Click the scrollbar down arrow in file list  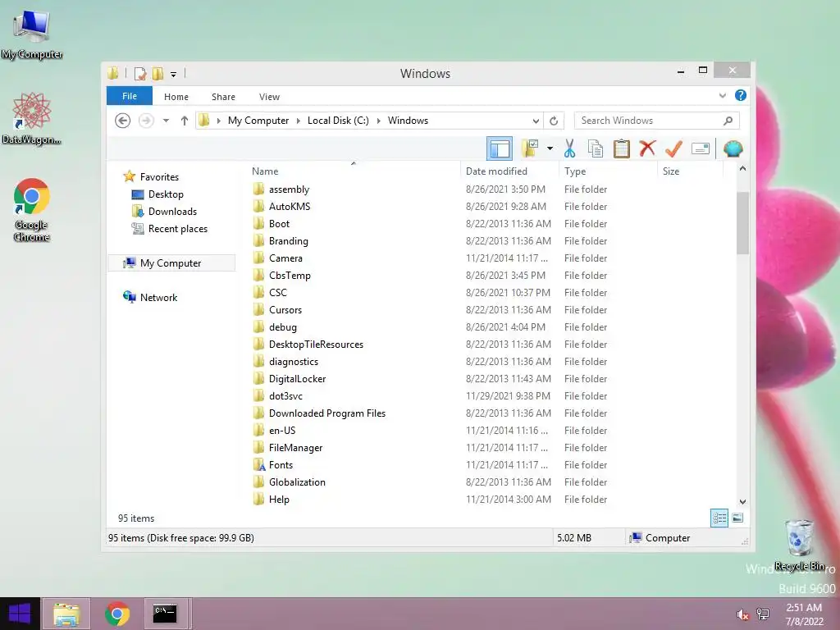742,501
